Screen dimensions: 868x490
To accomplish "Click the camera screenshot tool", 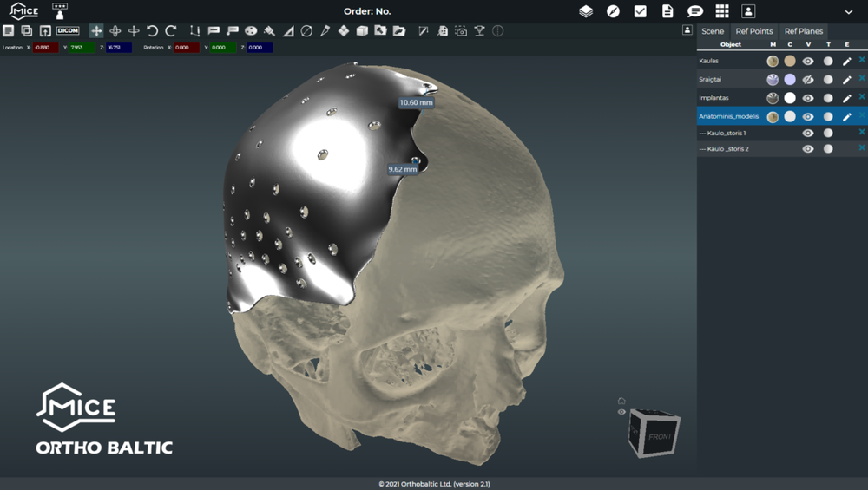I will point(461,30).
